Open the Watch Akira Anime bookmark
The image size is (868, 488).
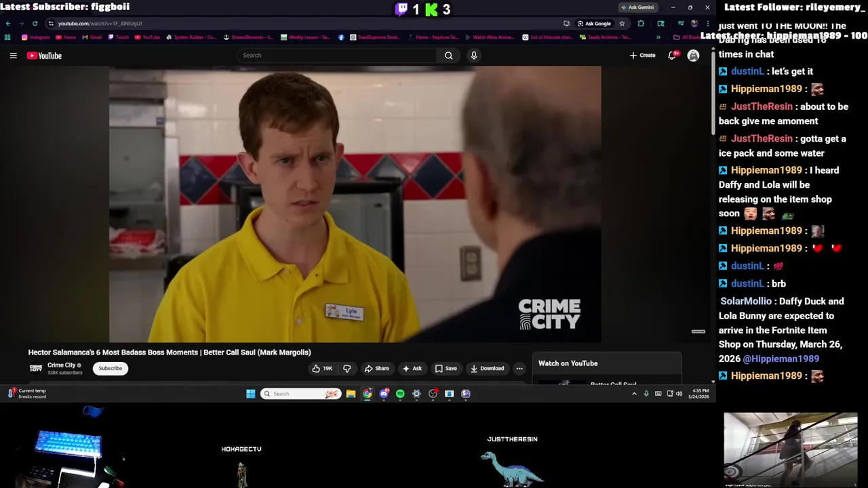490,37
